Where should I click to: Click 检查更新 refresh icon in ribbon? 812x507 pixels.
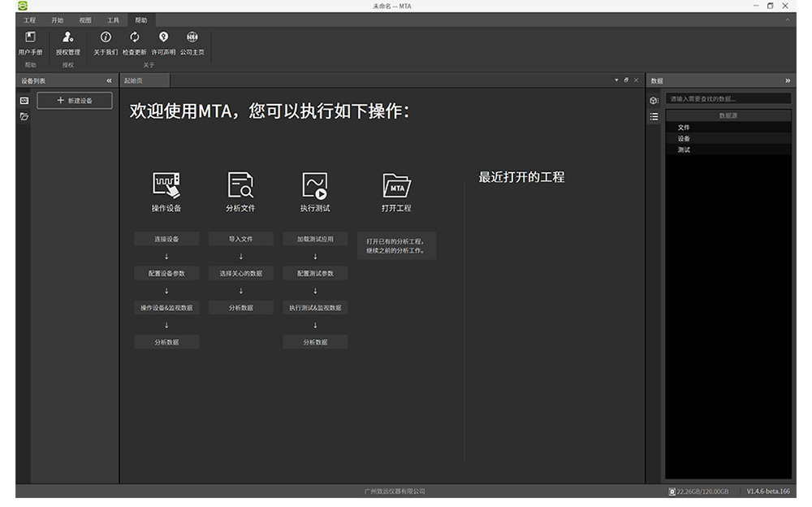click(x=135, y=37)
